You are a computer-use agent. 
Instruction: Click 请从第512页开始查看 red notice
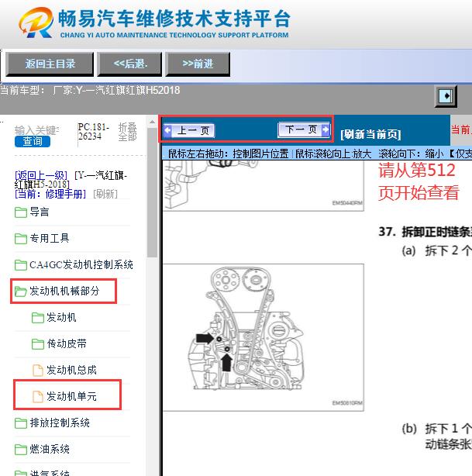418,181
